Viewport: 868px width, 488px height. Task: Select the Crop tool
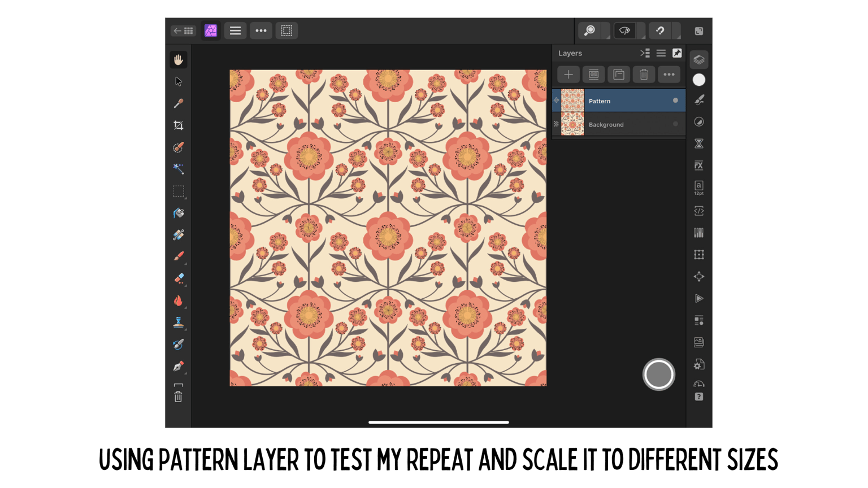179,125
